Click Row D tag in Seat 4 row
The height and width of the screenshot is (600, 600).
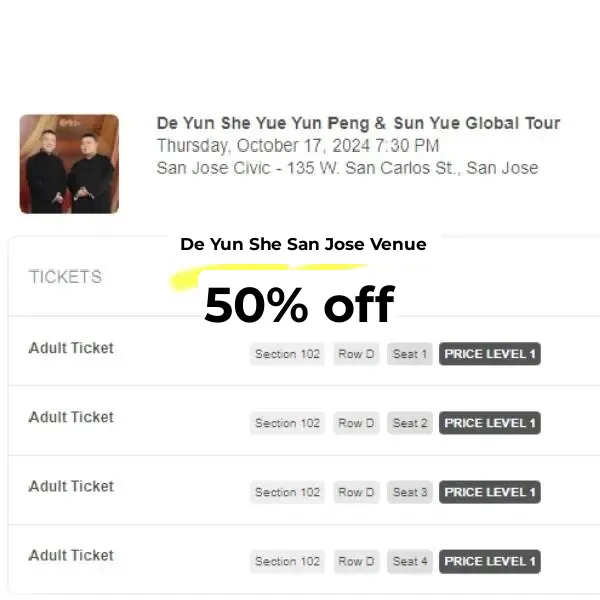coord(356,561)
